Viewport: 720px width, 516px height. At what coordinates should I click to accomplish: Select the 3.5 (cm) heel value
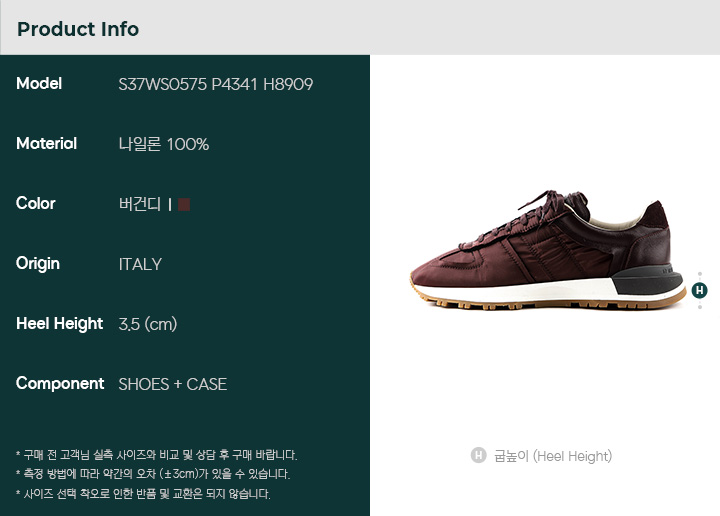[148, 324]
